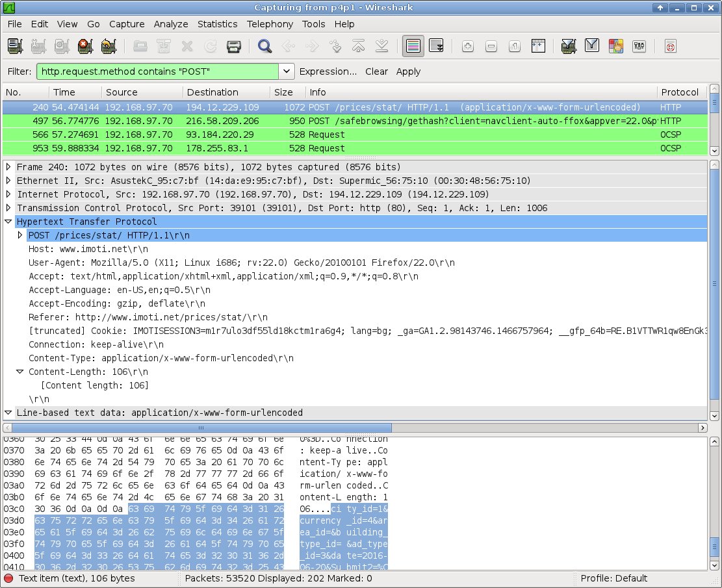Edit coloring rules icon
The width and height of the screenshot is (722, 588).
click(x=615, y=46)
